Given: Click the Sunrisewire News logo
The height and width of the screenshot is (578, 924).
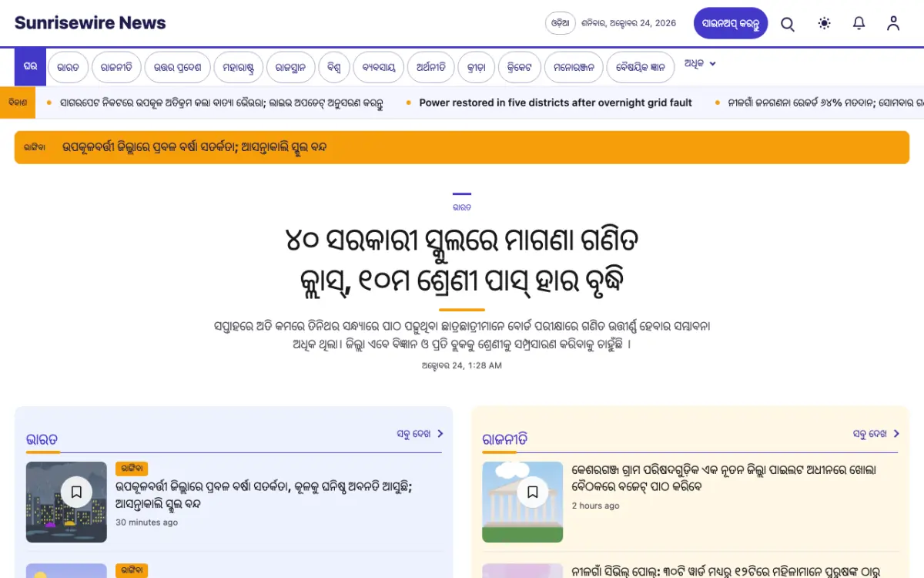Looking at the screenshot, I should [x=90, y=23].
